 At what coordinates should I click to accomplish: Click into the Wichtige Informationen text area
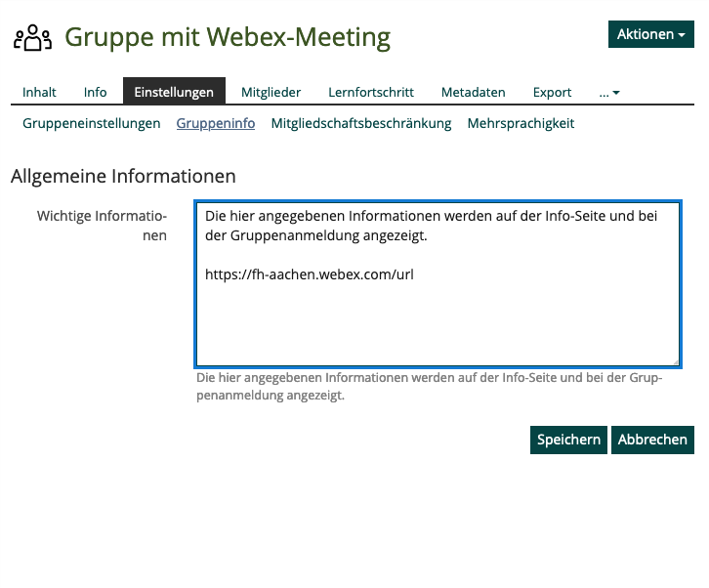point(438,284)
